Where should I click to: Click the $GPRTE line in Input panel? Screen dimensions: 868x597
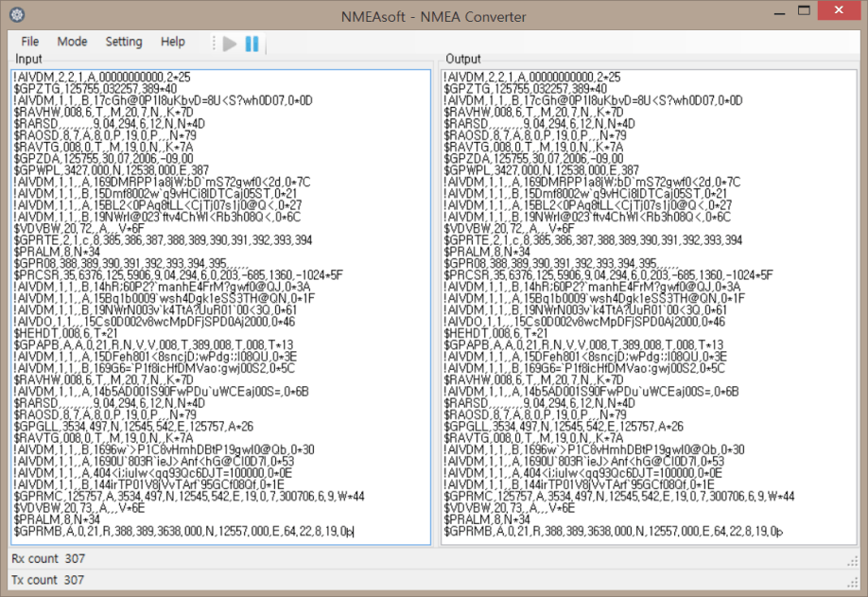click(x=163, y=240)
